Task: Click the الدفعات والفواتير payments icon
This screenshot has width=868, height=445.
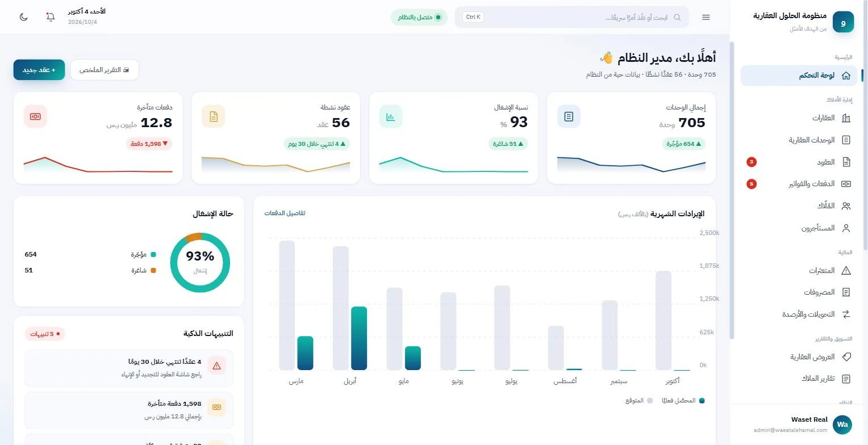Action: point(846,184)
